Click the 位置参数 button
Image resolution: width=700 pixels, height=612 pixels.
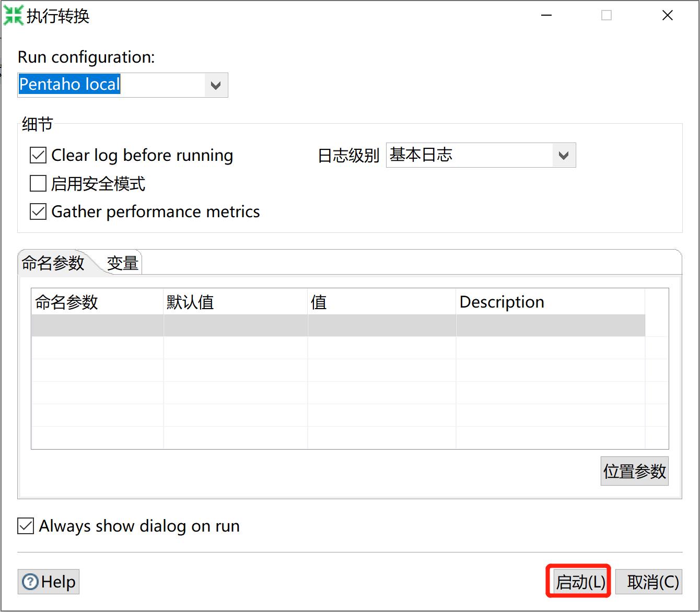pyautogui.click(x=635, y=472)
